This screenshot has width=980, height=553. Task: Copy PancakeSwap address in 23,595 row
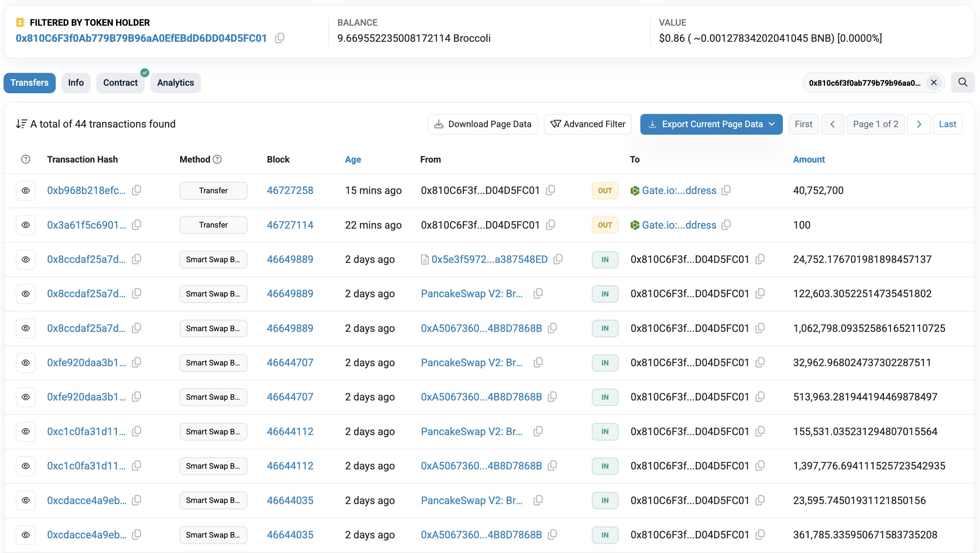pyautogui.click(x=538, y=500)
